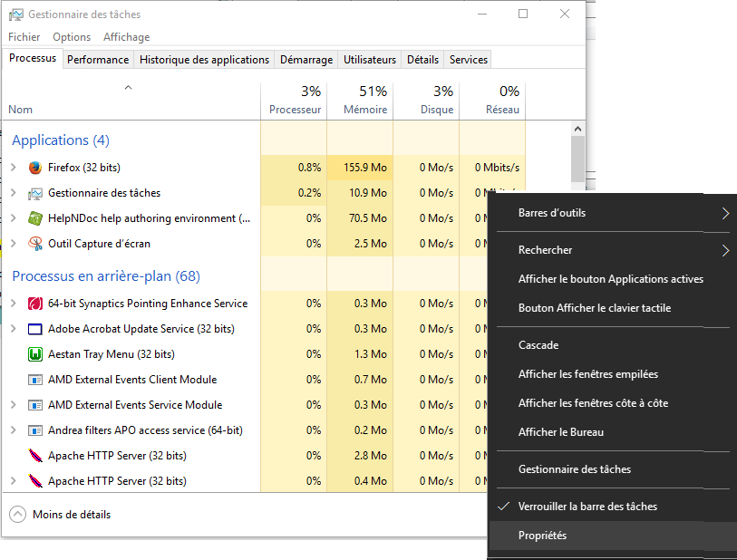Sort by the Mémoire column header

pos(360,101)
